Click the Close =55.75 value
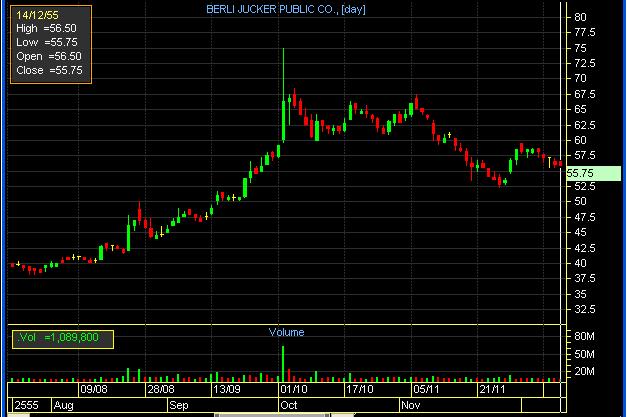The height and width of the screenshot is (417, 627). [50, 70]
